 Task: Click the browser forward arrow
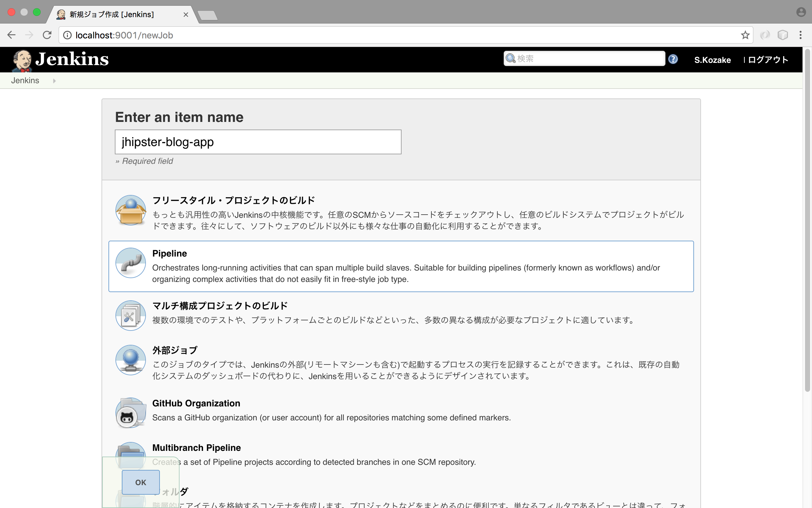(x=29, y=35)
